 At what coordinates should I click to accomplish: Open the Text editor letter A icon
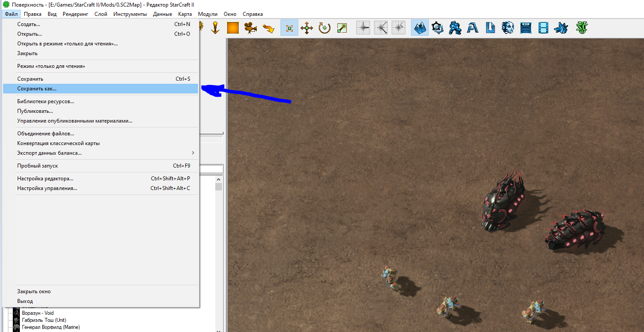point(473,28)
